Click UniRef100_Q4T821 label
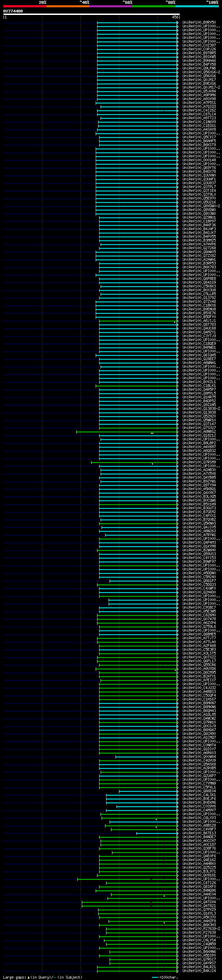The width and height of the screenshot is (222, 980). pos(199,906)
